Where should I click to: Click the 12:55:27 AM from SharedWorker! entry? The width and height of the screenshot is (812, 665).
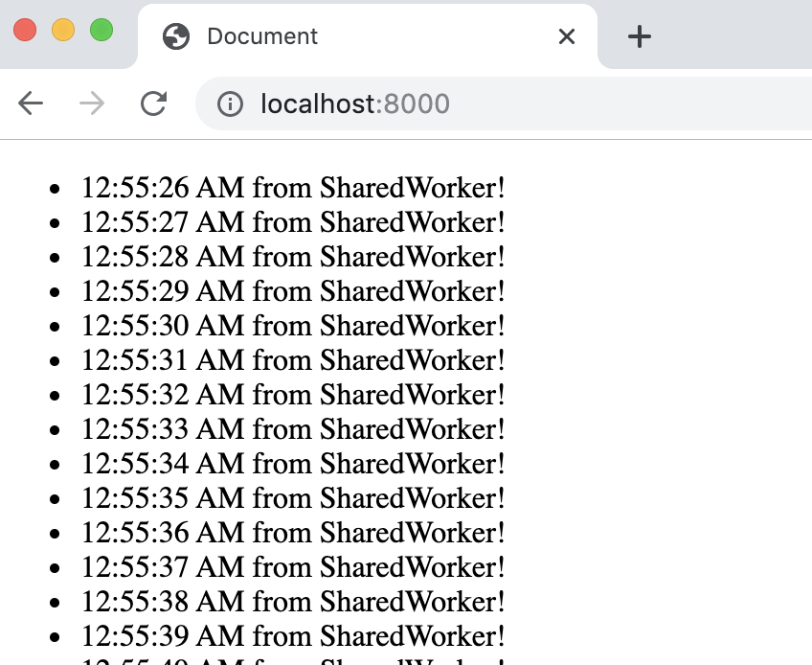point(293,222)
